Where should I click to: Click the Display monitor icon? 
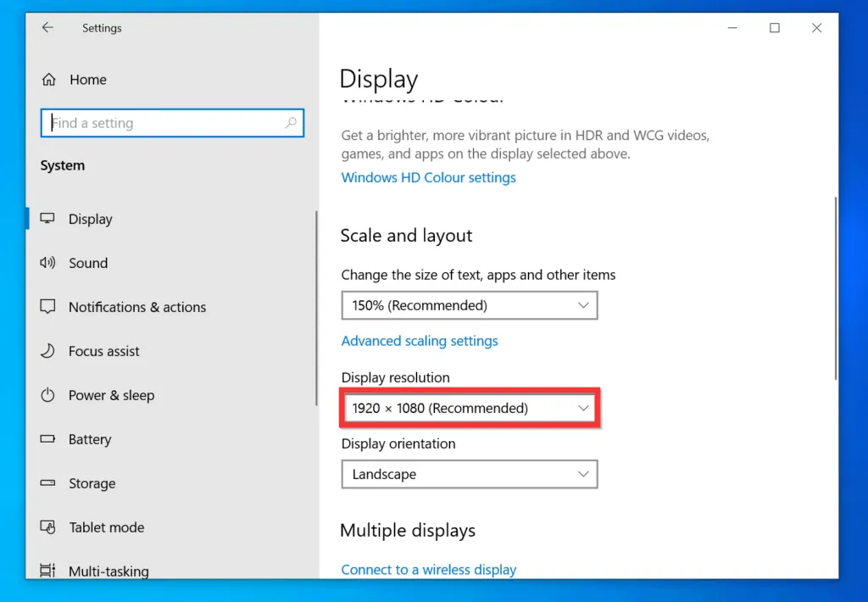[x=48, y=219]
